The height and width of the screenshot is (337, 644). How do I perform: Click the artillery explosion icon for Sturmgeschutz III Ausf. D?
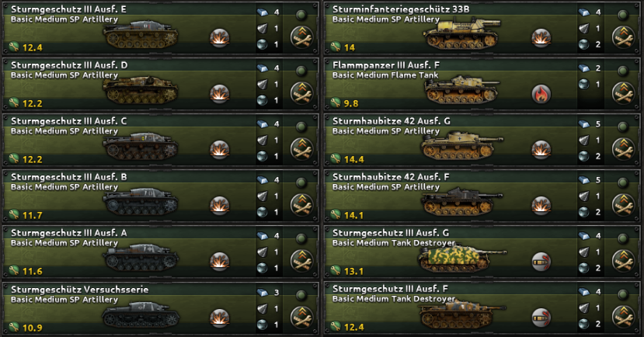pos(220,94)
